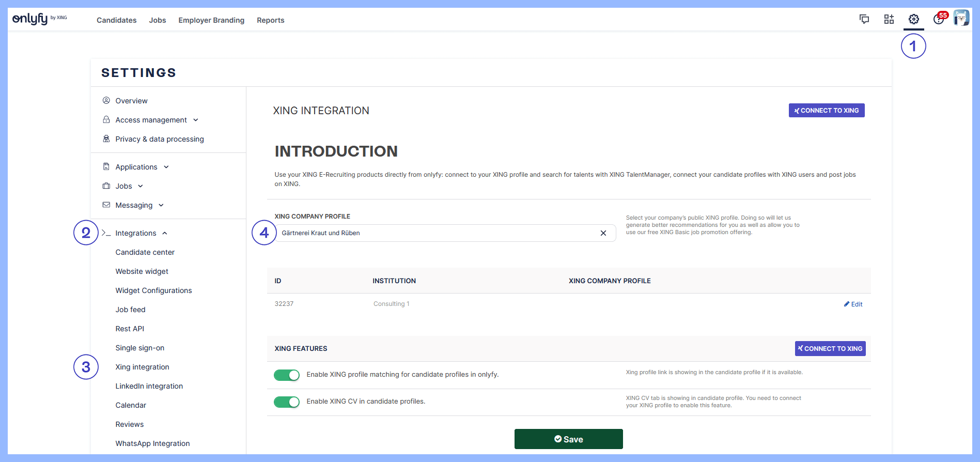Toggle XING profile matching for candidate profiles
Viewport: 980px width, 462px height.
pyautogui.click(x=287, y=375)
